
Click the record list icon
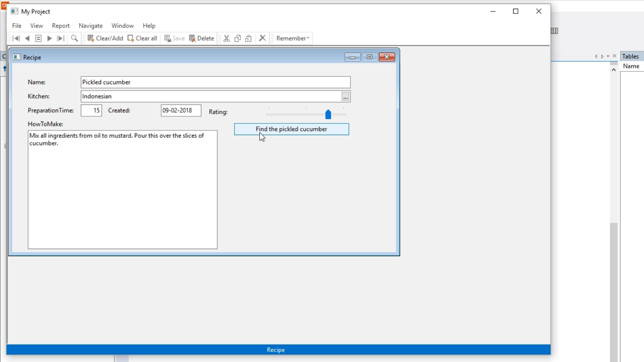click(38, 38)
